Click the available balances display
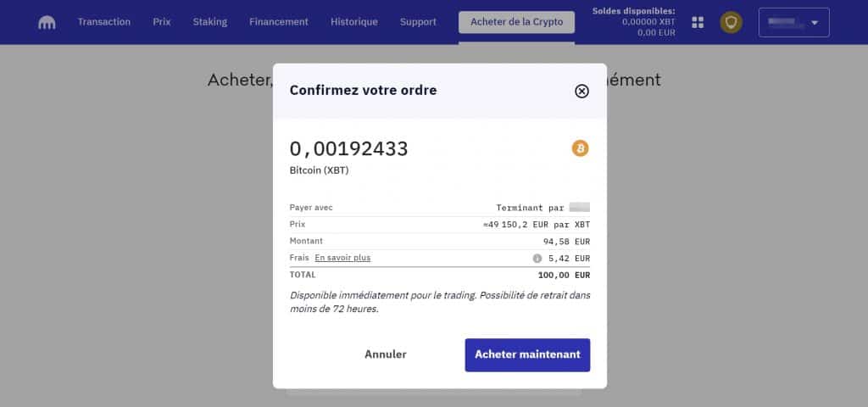868x407 pixels. click(632, 22)
